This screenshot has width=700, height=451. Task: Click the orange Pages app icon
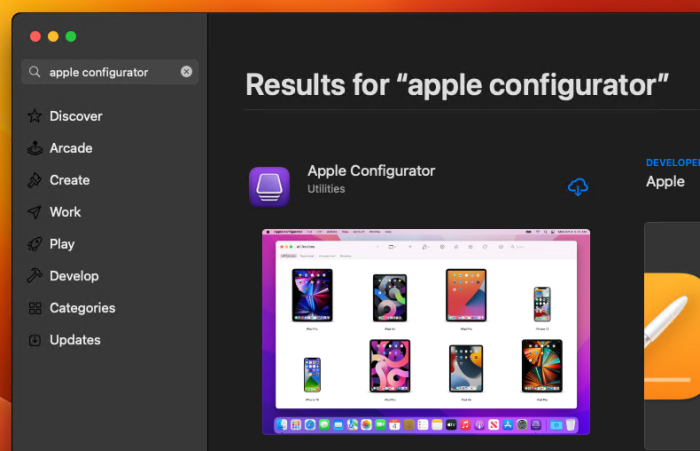[x=672, y=336]
